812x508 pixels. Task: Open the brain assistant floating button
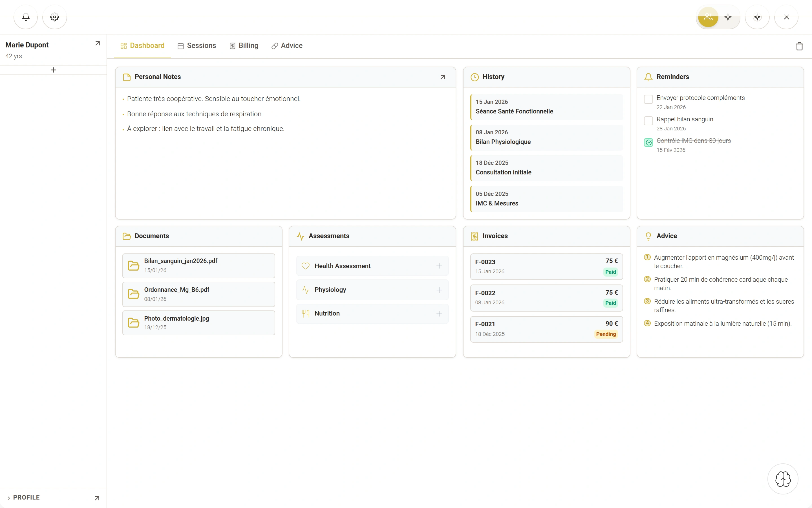click(x=783, y=479)
